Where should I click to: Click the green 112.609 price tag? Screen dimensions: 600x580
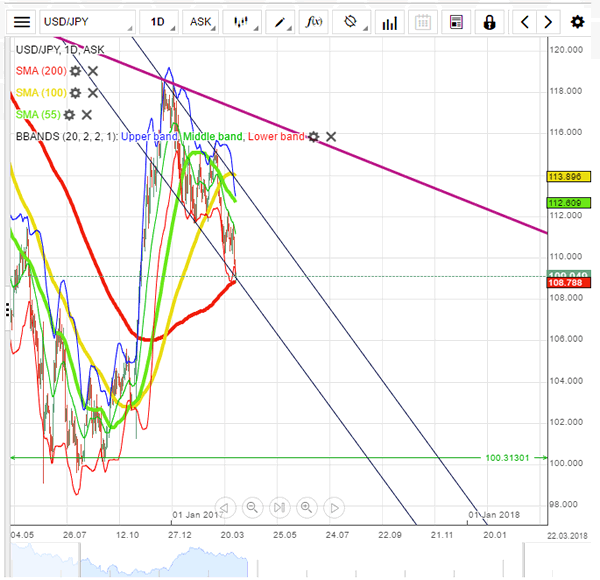tap(569, 203)
